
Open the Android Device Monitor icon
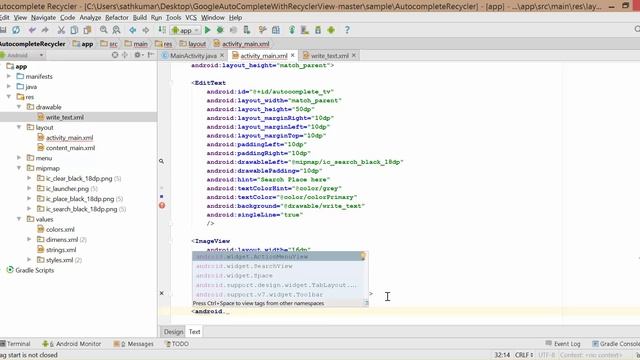click(331, 30)
